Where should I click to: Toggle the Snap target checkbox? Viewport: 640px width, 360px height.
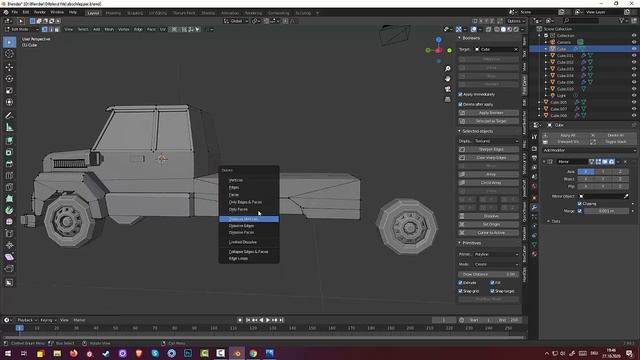pos(492,291)
